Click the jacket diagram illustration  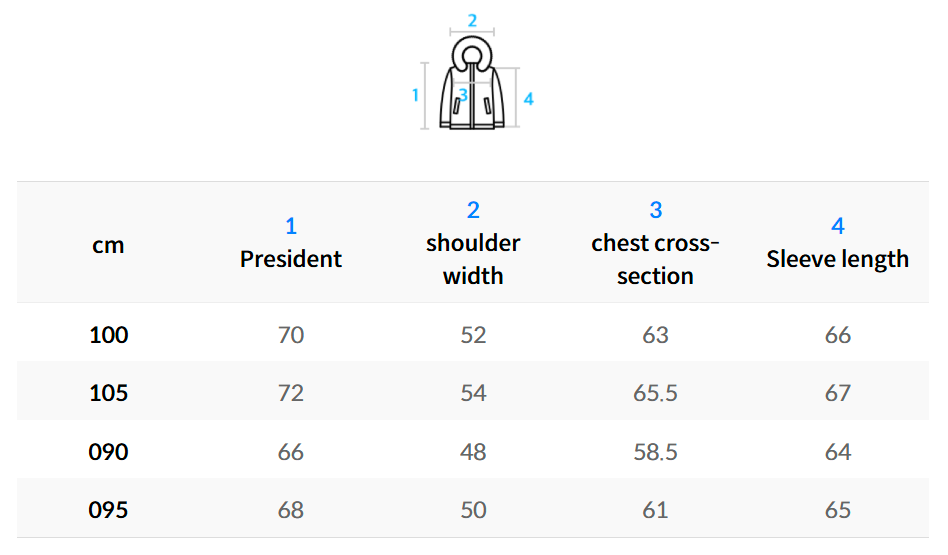[x=472, y=84]
